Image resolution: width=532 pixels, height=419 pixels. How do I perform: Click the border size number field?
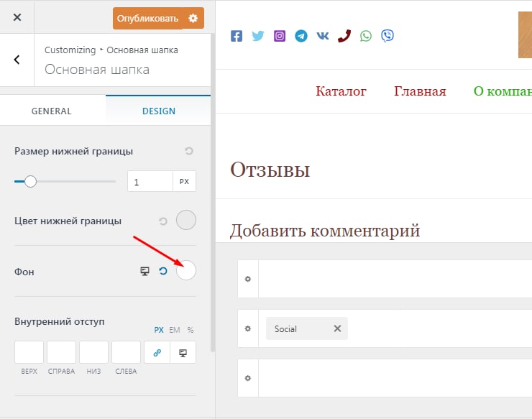150,182
